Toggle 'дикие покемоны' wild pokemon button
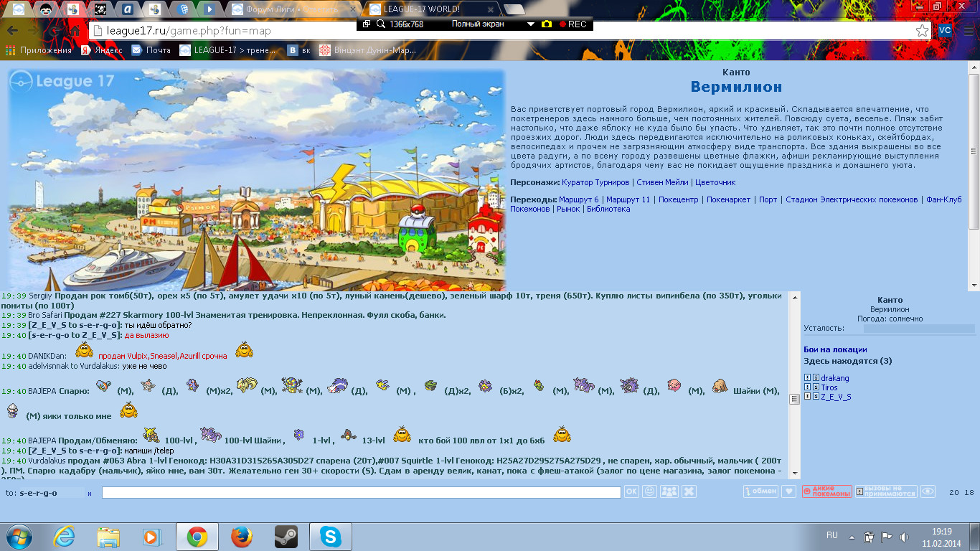980x551 pixels. coord(827,491)
